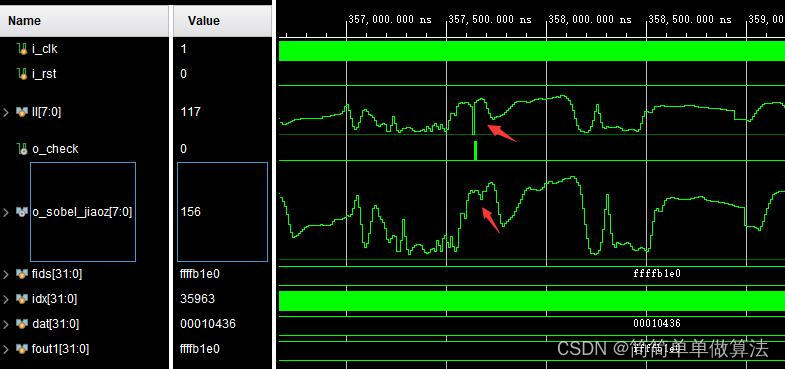The height and width of the screenshot is (369, 785).
Task: Click the ll value 117
Action: pyautogui.click(x=190, y=112)
